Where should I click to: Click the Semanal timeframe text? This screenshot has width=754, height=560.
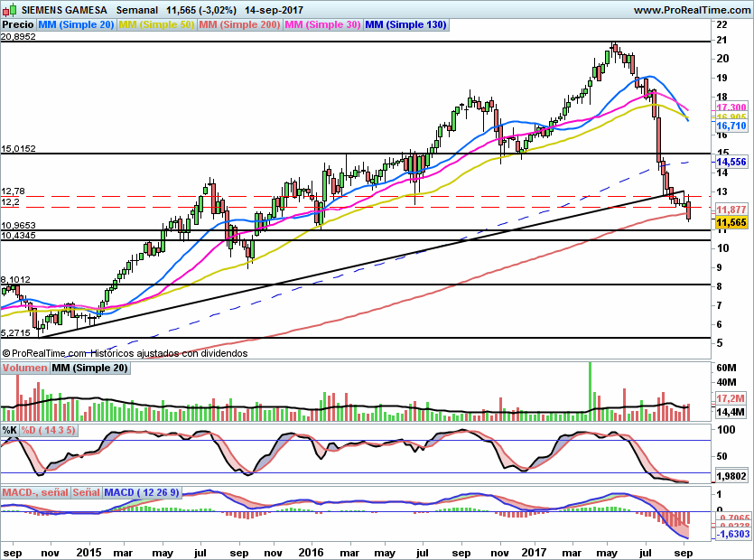(137, 10)
